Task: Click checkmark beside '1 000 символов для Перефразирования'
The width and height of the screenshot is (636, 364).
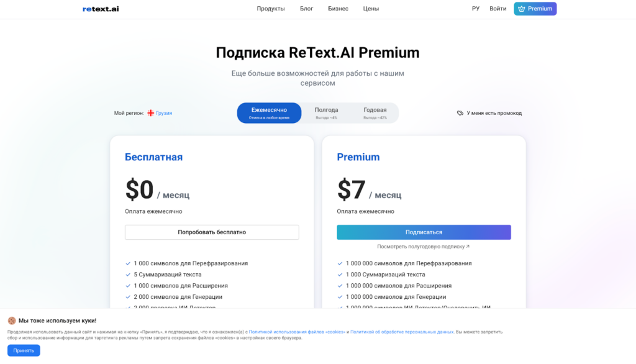Action: (x=128, y=263)
